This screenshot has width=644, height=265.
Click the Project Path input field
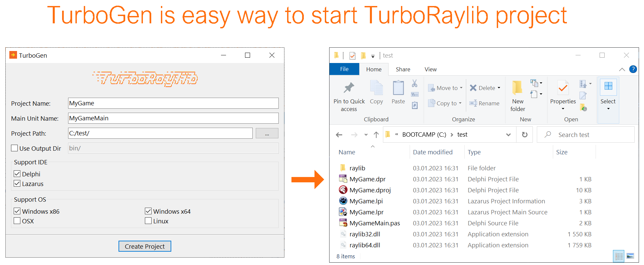tap(160, 133)
